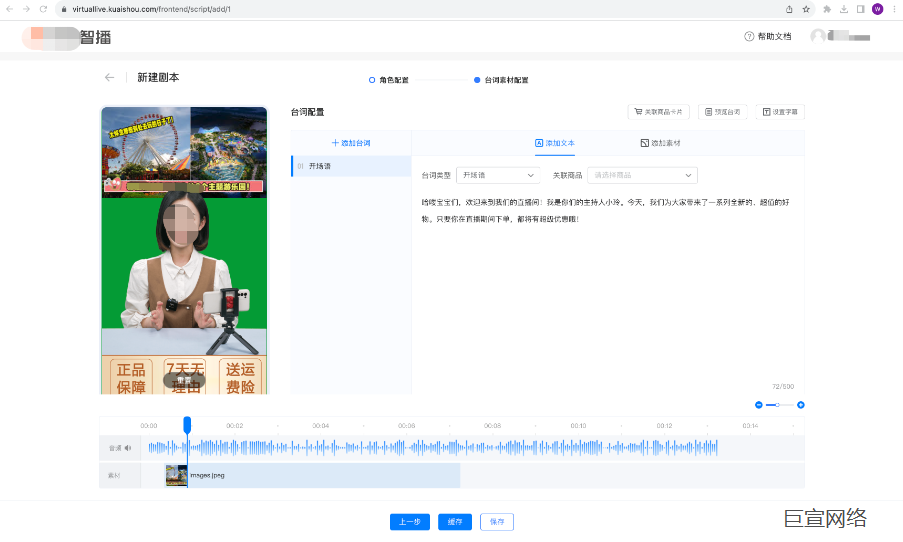The width and height of the screenshot is (903, 542).
Task: Open the purple Chrome profile avatar
Action: tap(877, 9)
